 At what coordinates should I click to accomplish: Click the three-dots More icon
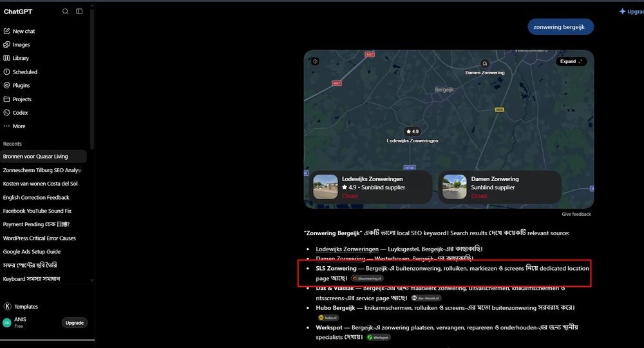click(x=6, y=126)
